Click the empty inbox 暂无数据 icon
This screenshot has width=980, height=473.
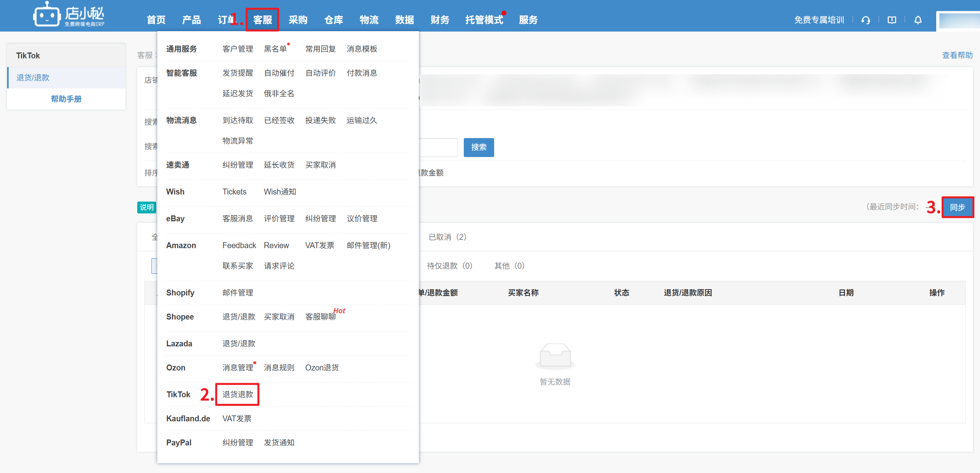555,355
